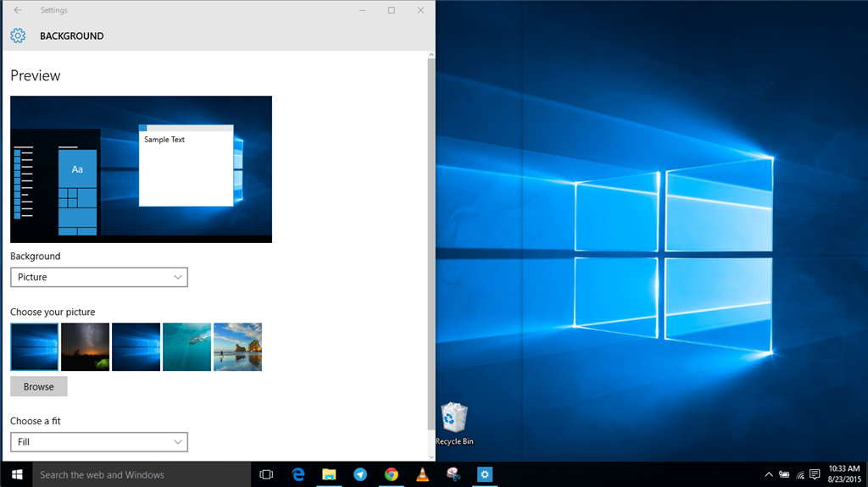The image size is (868, 487).
Task: Show hidden system tray icons
Action: (x=768, y=474)
